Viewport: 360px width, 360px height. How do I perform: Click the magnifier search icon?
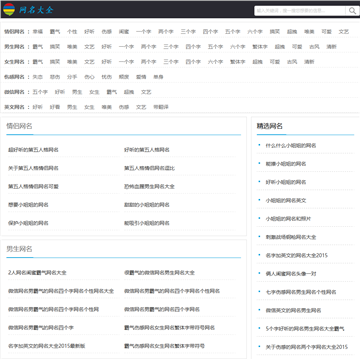[x=352, y=11]
